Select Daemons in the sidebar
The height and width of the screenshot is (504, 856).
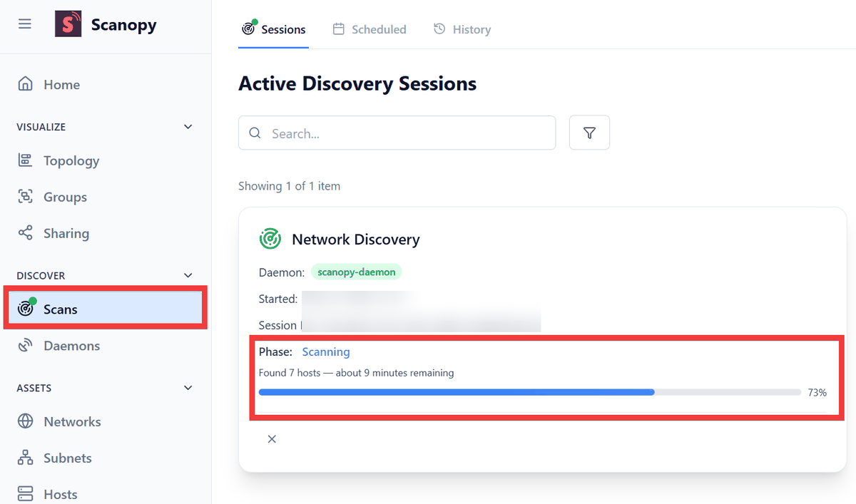tap(71, 346)
